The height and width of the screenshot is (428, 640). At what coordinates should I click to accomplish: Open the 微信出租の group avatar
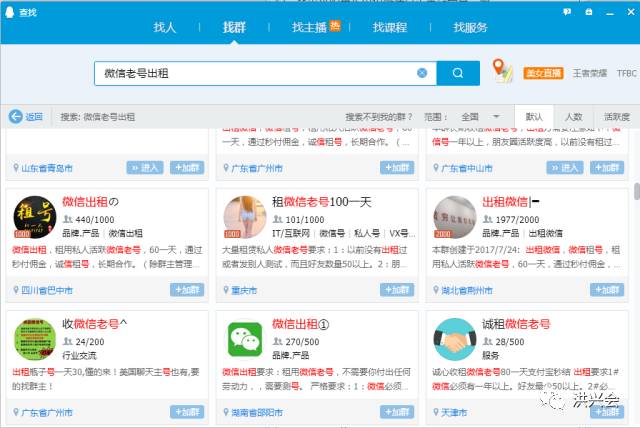coord(35,217)
